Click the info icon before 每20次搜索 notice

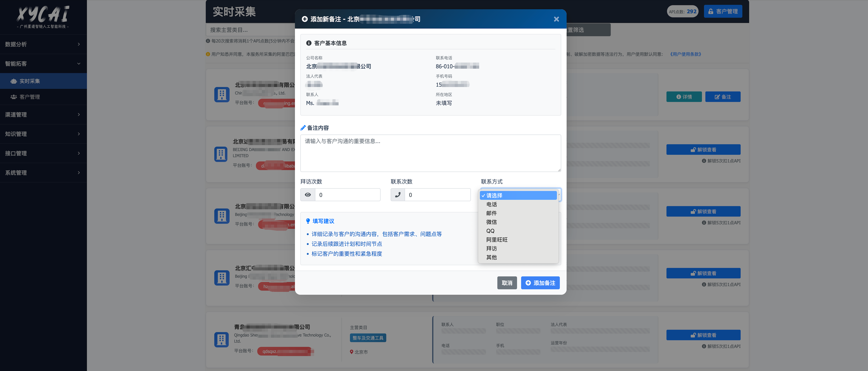[208, 41]
